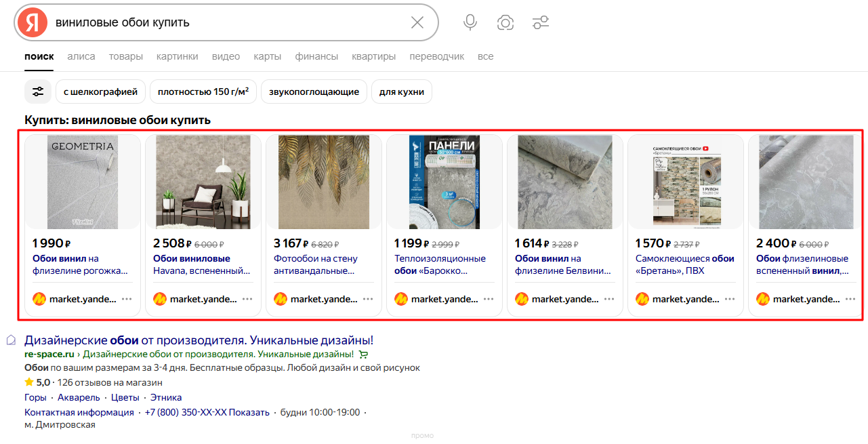Open search settings sliders icon in header

tap(541, 22)
